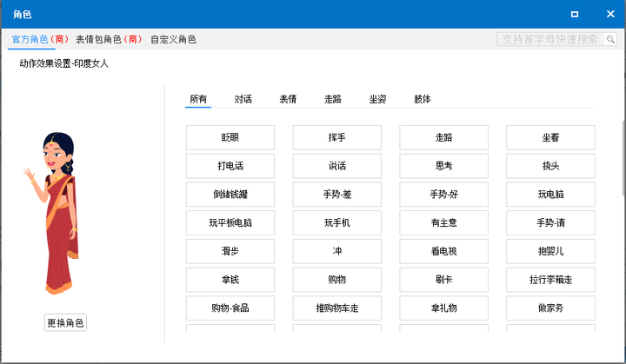Click the 更换角色 button
The height and width of the screenshot is (364, 626).
coord(65,322)
